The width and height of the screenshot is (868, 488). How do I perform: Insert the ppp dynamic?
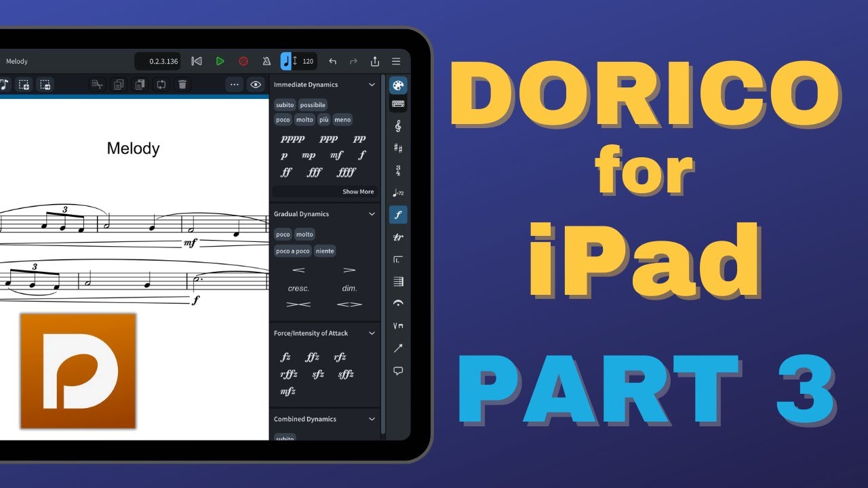pos(329,139)
